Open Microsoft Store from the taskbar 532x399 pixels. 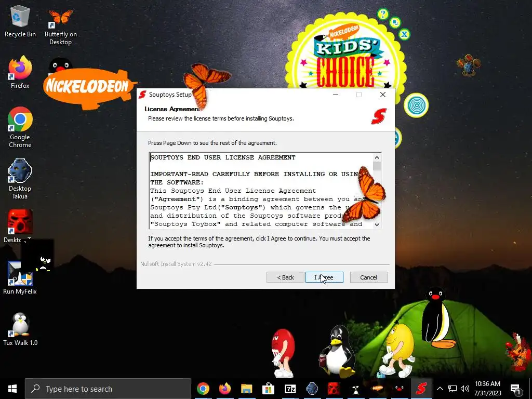pyautogui.click(x=269, y=389)
